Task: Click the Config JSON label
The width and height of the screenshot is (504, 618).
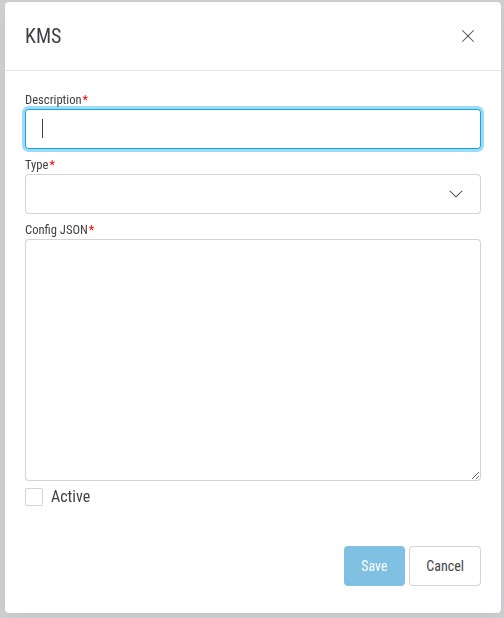Action: pos(56,229)
